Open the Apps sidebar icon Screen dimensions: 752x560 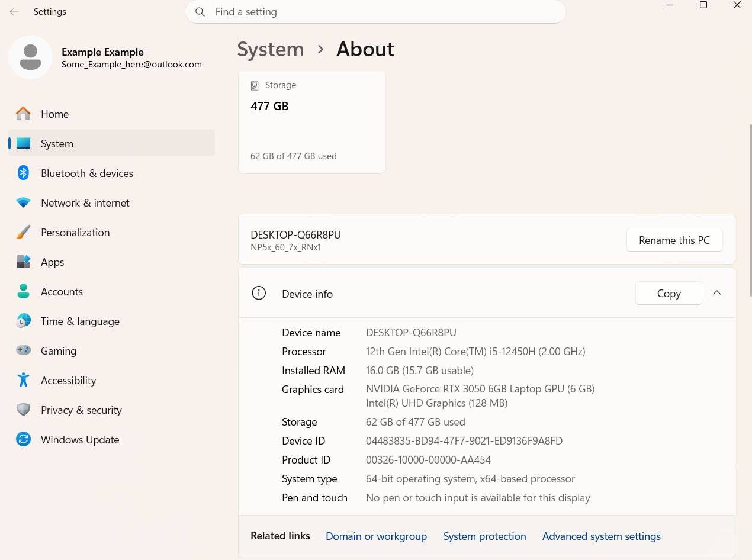[23, 262]
